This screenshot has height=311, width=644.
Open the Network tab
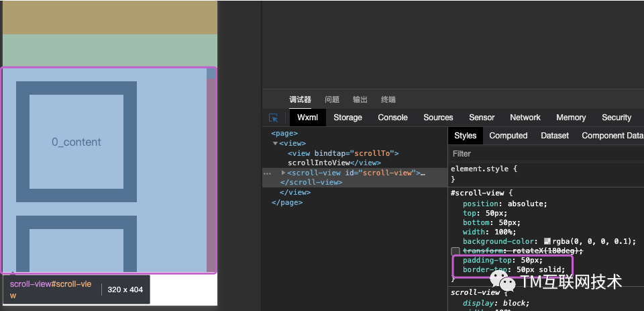pos(525,118)
